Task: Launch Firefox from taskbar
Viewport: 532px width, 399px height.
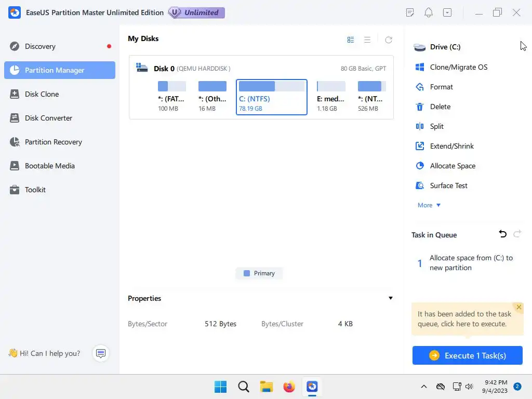Action: tap(289, 387)
